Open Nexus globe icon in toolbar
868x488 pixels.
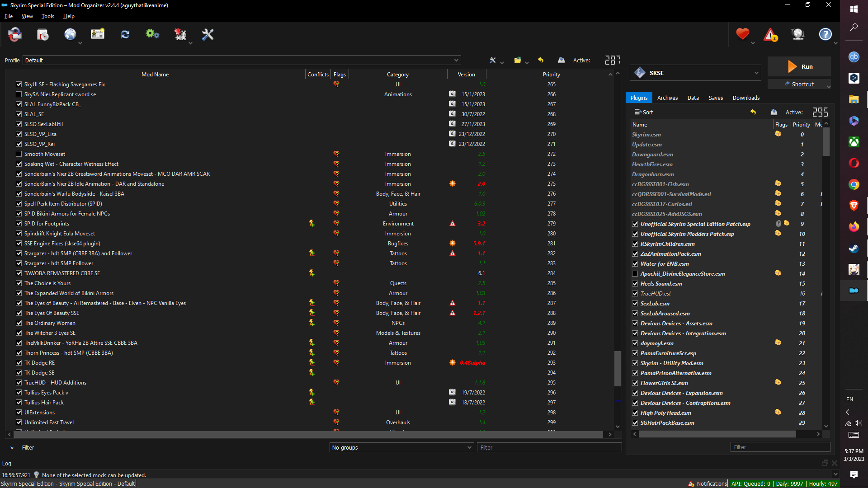70,34
